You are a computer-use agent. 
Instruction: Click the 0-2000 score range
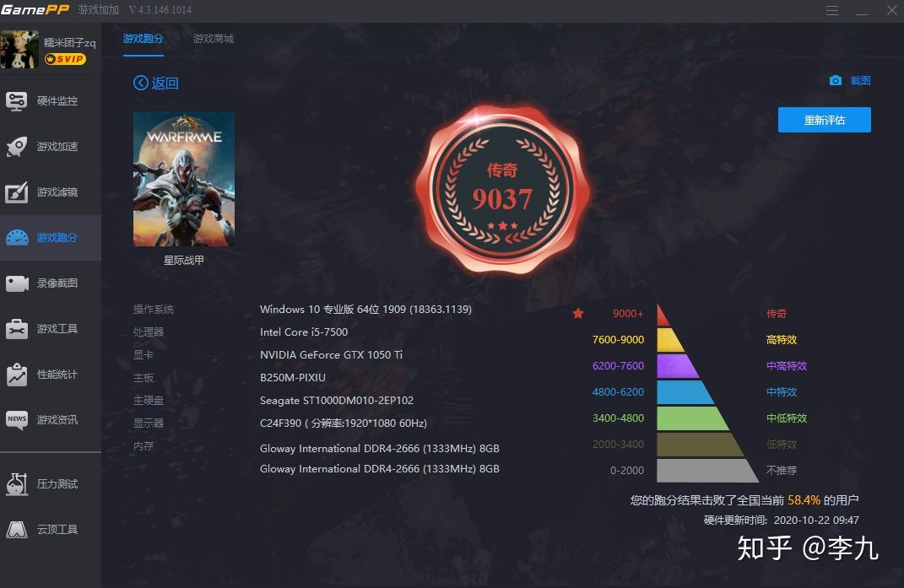626,471
